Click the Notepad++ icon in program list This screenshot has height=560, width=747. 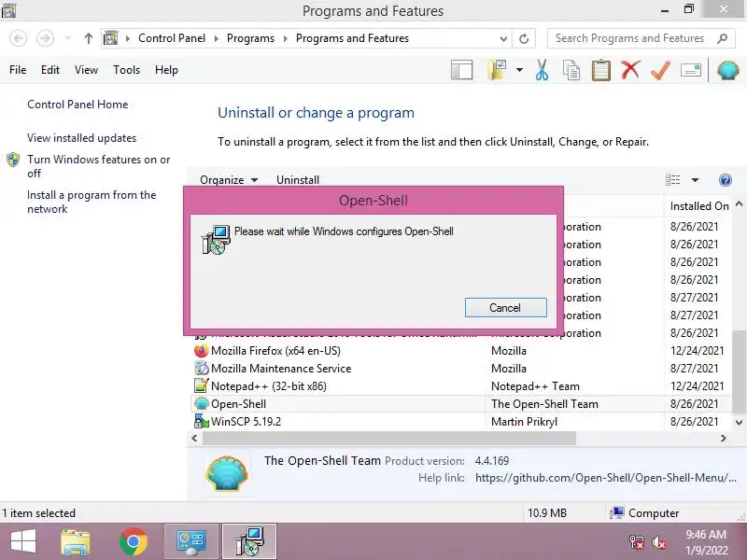[201, 386]
